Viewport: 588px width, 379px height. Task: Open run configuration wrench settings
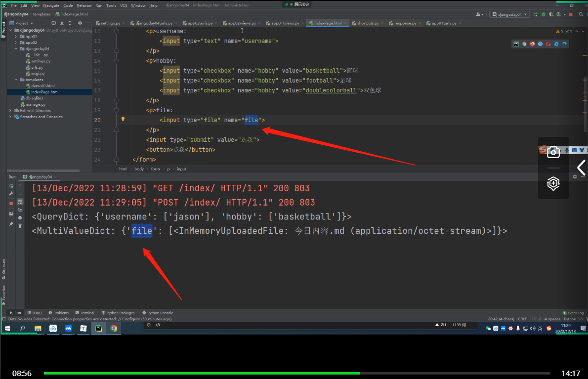coord(11,194)
